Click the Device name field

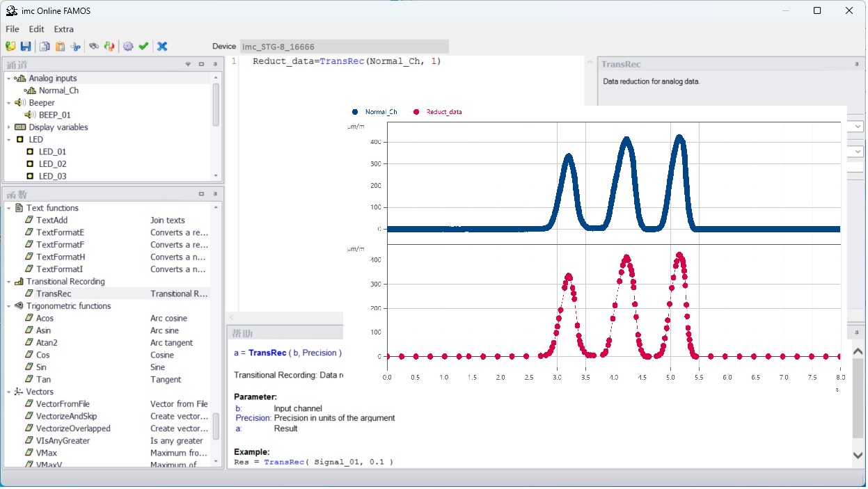coord(344,47)
